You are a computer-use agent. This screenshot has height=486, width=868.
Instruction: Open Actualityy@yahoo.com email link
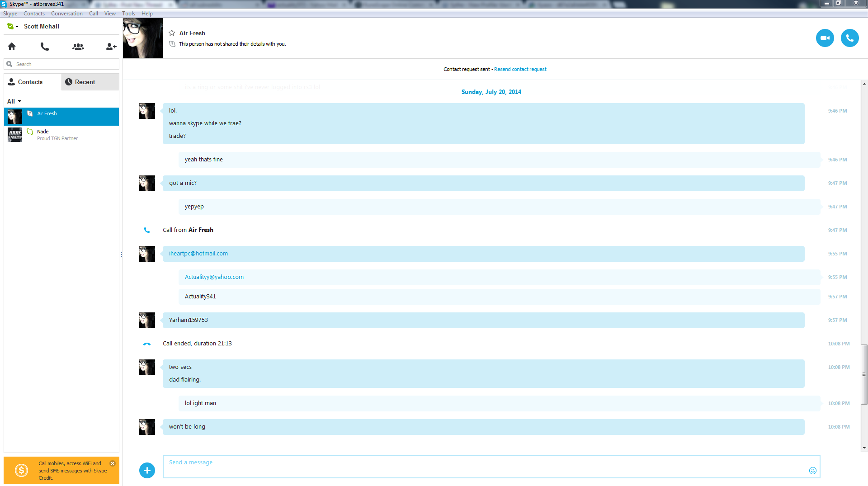[214, 277]
